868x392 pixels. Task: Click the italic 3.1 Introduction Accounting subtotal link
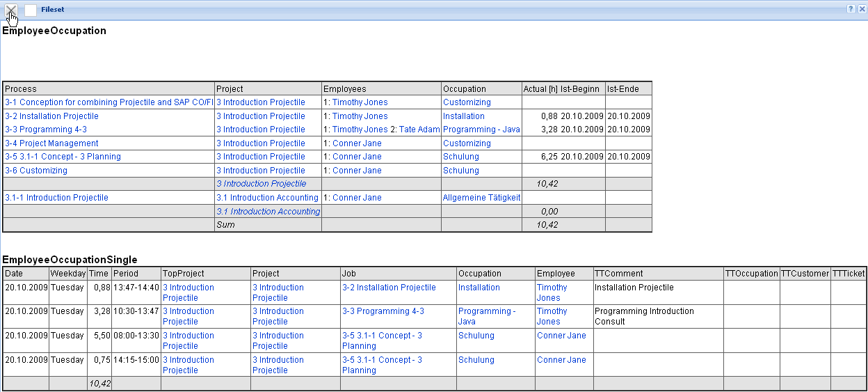tap(268, 212)
